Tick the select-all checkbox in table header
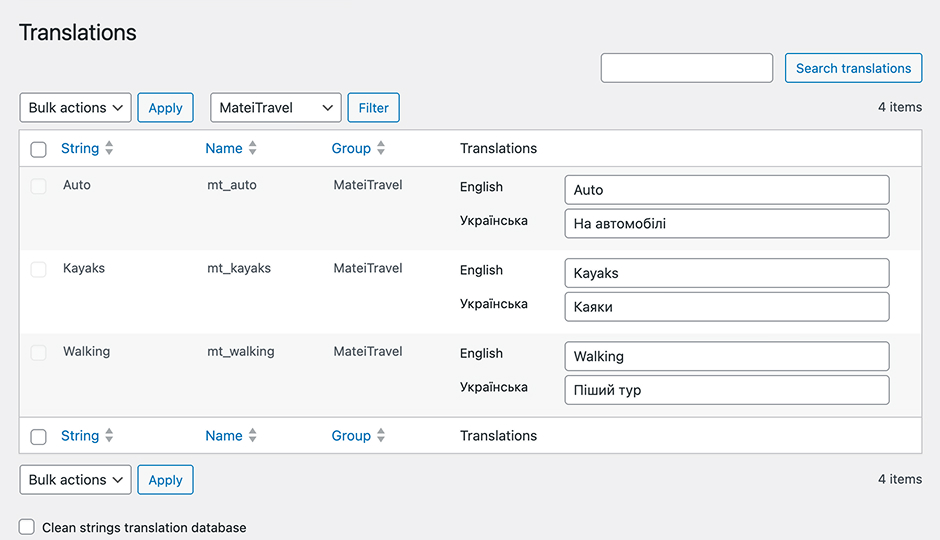The height and width of the screenshot is (540, 940). tap(39, 149)
